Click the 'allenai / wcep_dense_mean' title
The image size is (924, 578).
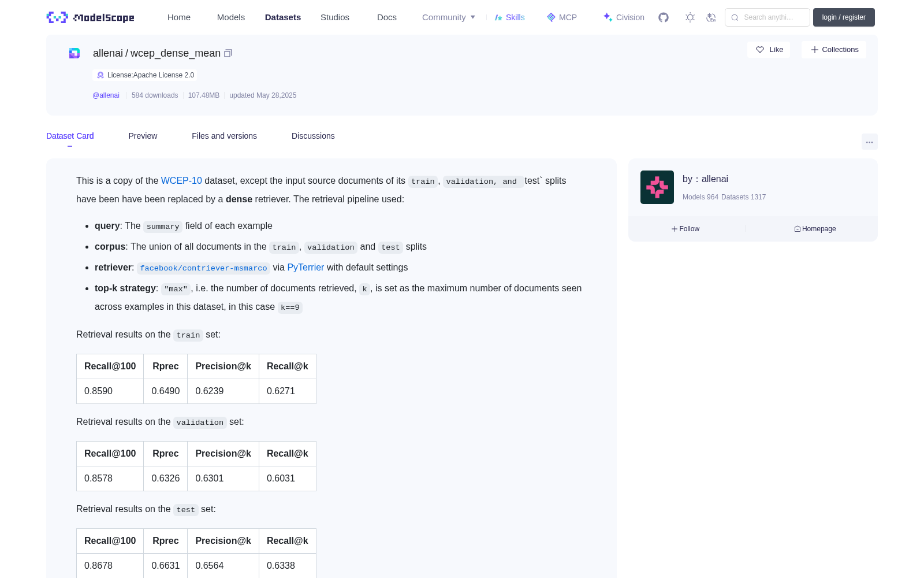(157, 53)
